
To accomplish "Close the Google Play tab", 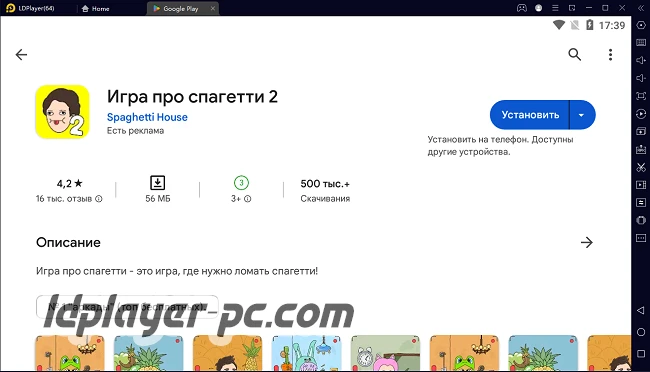I will pyautogui.click(x=213, y=8).
